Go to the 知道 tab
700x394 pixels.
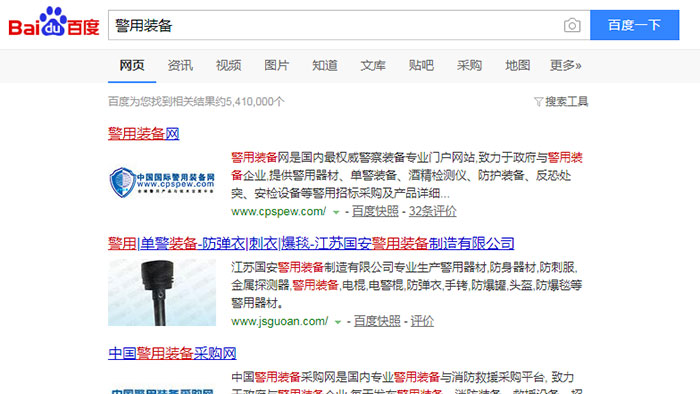[x=325, y=66]
